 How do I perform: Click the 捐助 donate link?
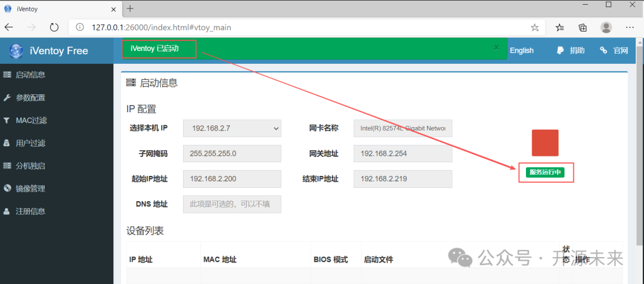click(577, 51)
